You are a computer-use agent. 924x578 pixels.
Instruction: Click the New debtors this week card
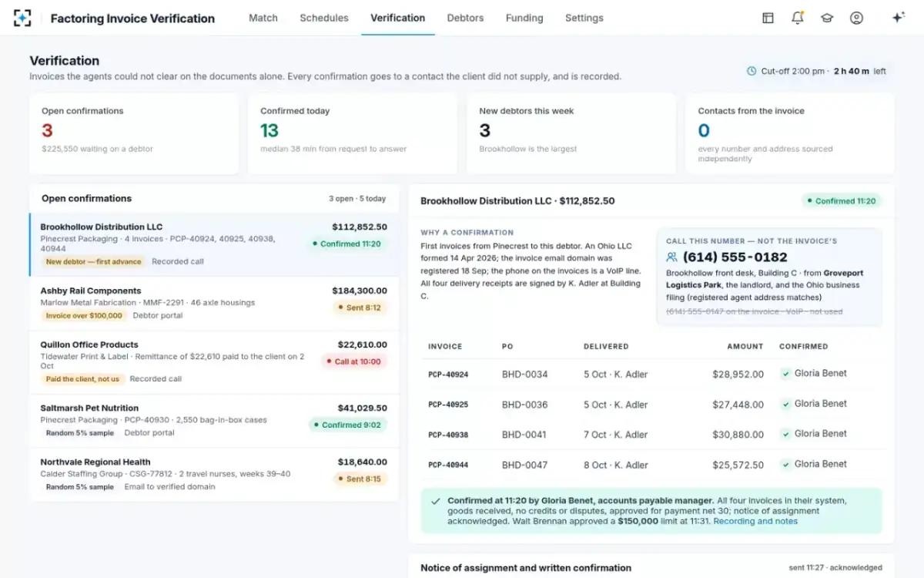click(x=571, y=134)
